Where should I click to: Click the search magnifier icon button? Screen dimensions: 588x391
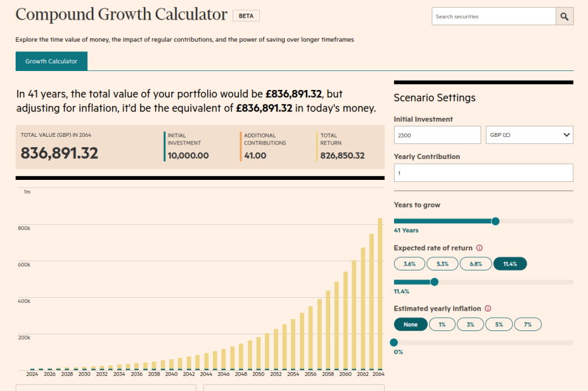tap(565, 16)
